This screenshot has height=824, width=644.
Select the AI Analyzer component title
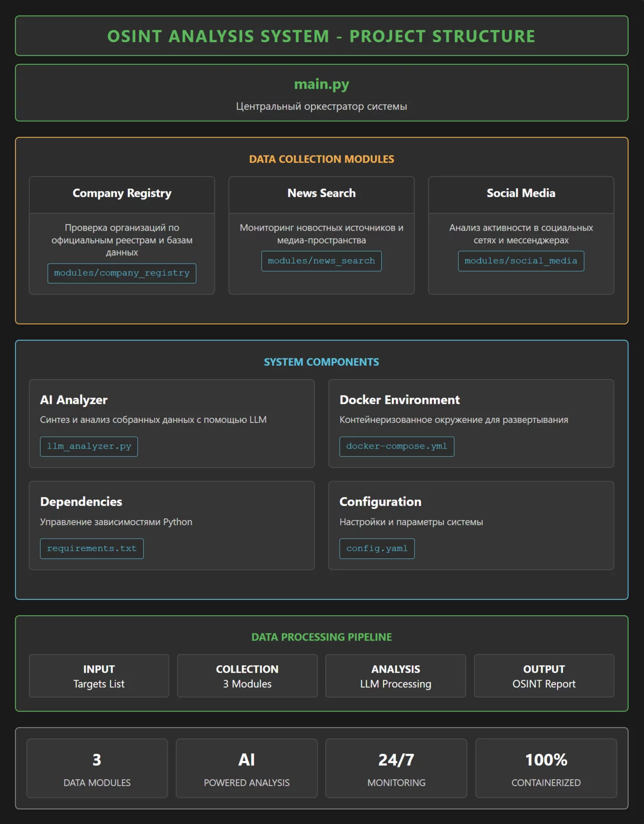74,400
